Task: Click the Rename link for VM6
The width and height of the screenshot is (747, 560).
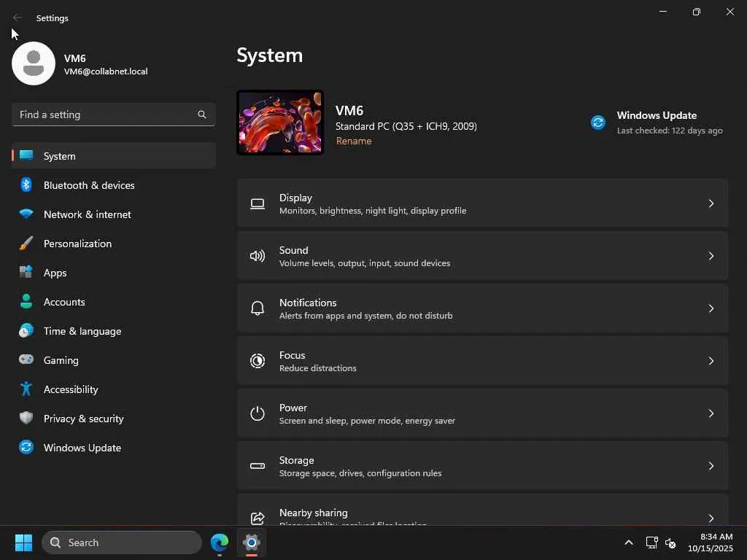Action: coord(354,141)
